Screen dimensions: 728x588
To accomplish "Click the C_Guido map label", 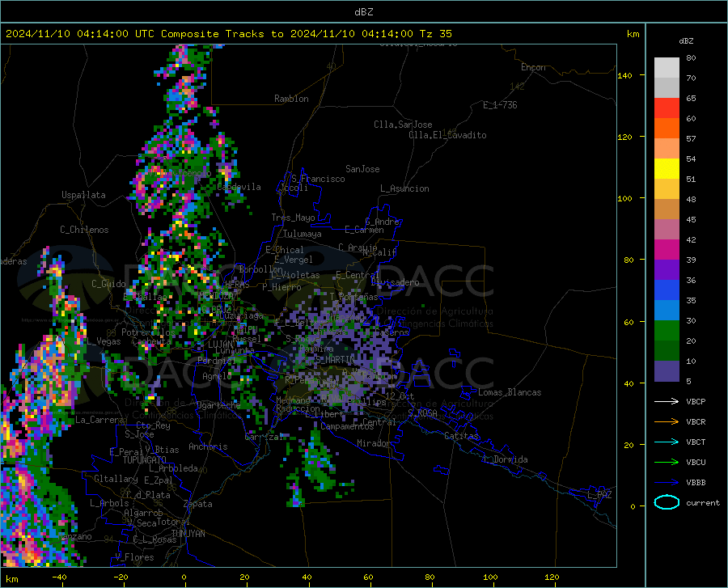I will (108, 284).
